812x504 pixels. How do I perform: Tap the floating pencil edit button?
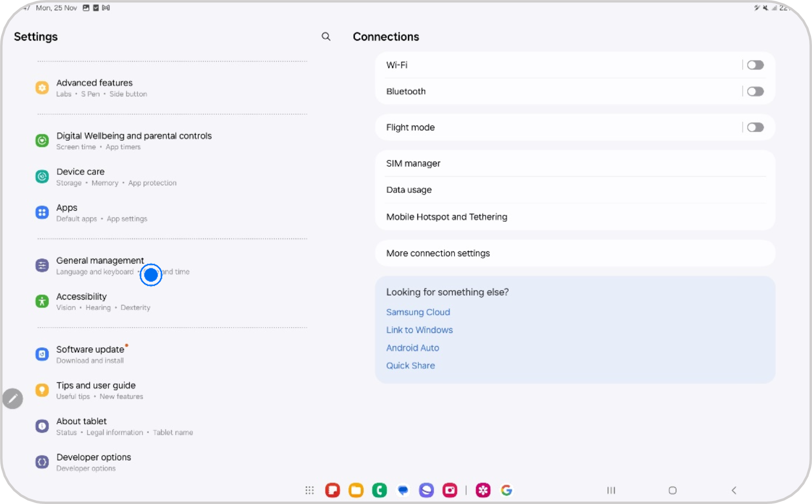click(x=13, y=399)
